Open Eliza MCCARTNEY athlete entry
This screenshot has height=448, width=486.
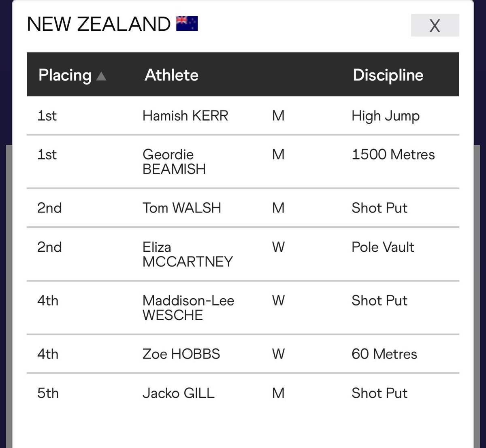click(x=188, y=254)
